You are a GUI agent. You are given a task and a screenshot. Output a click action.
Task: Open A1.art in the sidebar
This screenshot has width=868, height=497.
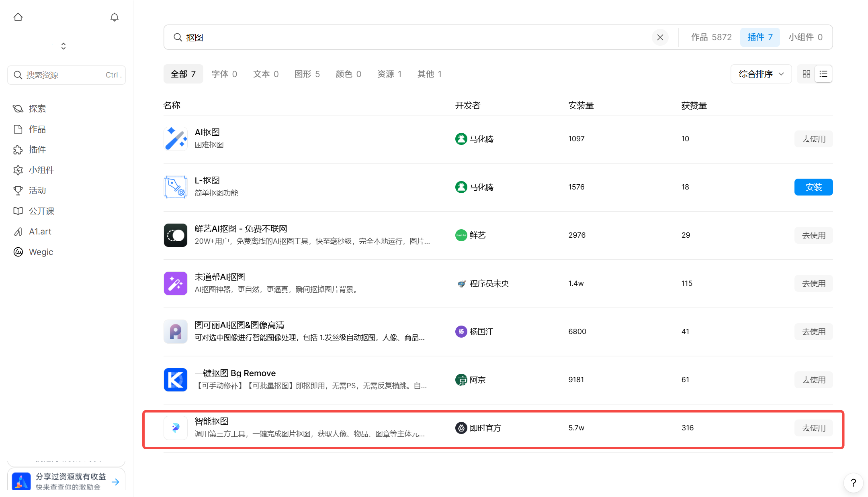click(x=40, y=232)
